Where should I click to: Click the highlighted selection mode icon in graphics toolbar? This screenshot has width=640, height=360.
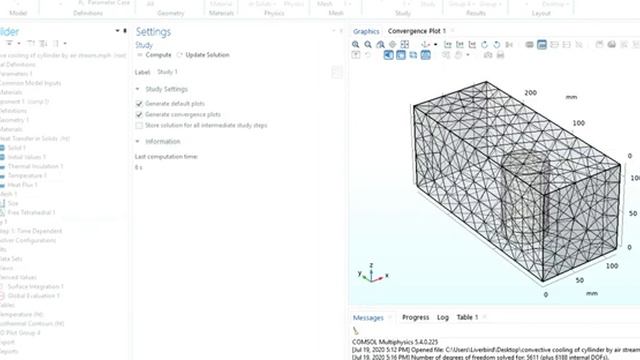[x=542, y=44]
